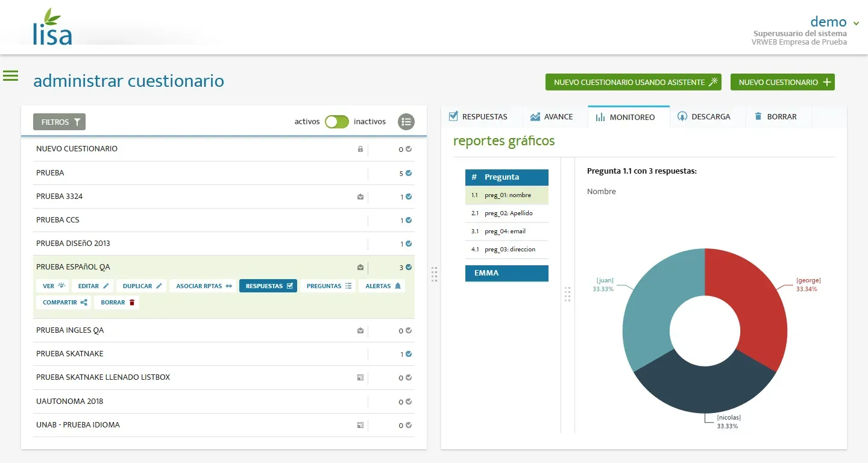Viewport: 868px width, 463px height.
Task: Click the [nicolas] 33.33% chart label
Action: coord(728,421)
